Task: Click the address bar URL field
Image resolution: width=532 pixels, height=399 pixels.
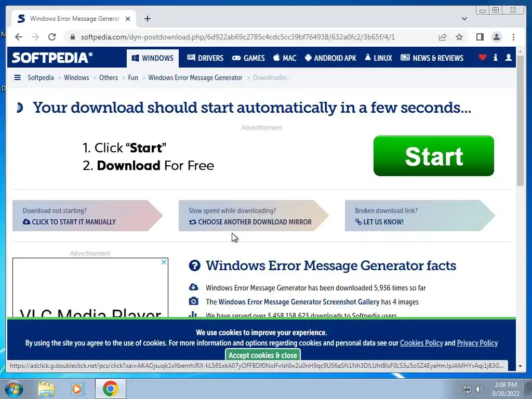Action: point(238,37)
